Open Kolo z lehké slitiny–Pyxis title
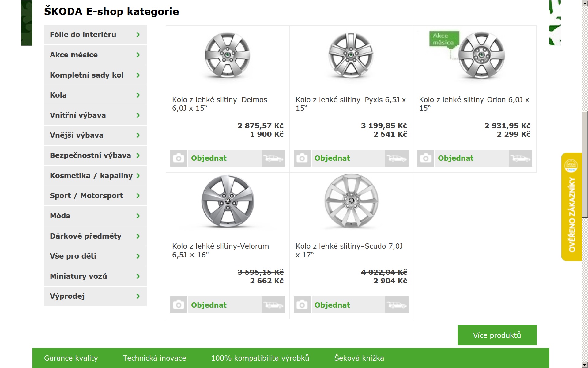588x368 pixels. pos(351,104)
